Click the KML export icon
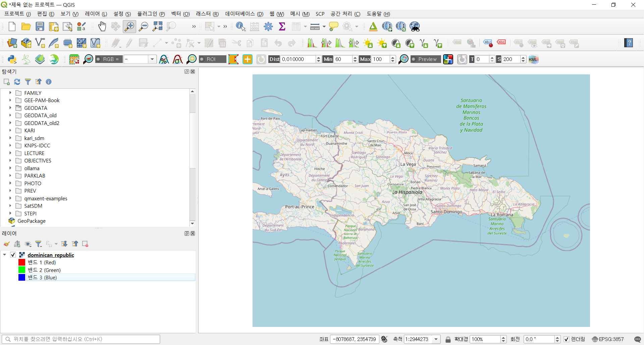 [x=533, y=59]
